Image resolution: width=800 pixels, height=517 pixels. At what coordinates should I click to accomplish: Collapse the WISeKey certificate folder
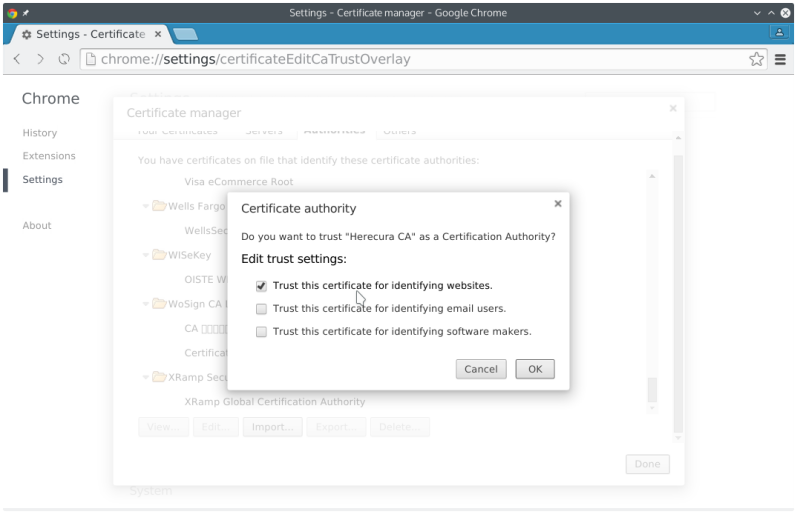click(x=146, y=255)
